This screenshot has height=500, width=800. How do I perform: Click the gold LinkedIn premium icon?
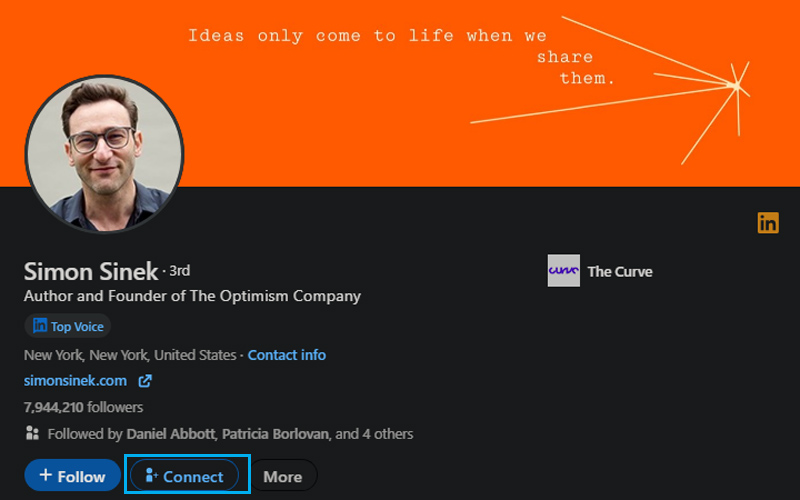pyautogui.click(x=768, y=223)
